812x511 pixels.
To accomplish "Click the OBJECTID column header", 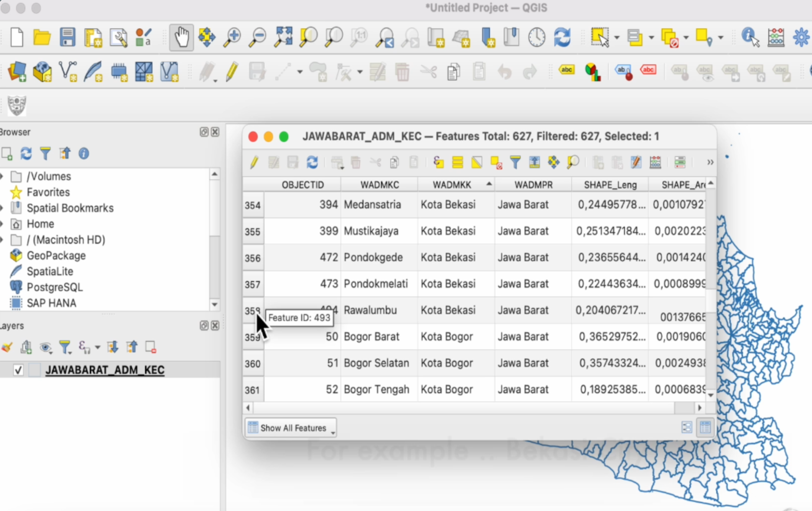I will (302, 185).
